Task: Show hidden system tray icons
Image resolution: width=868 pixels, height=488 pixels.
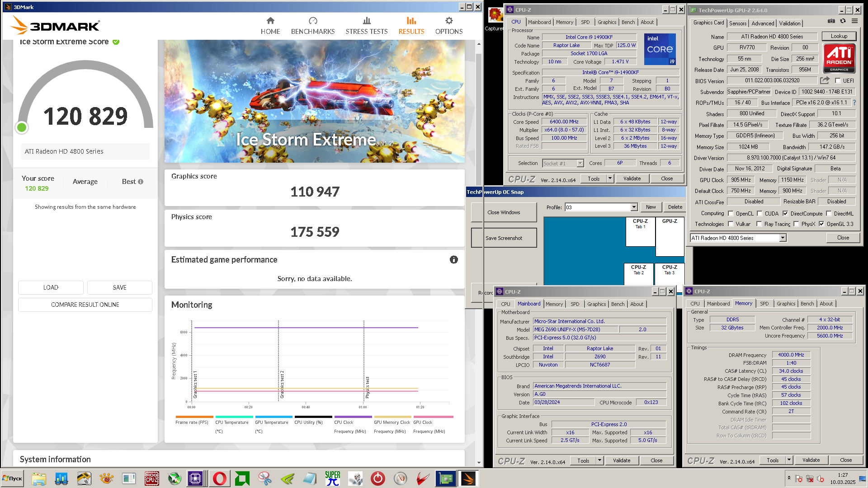Action: [x=789, y=478]
